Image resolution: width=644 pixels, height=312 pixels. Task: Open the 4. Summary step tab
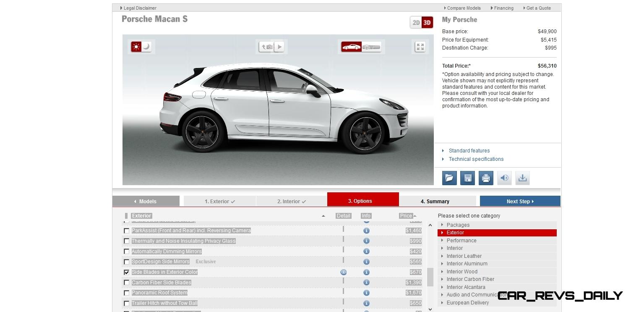click(438, 201)
